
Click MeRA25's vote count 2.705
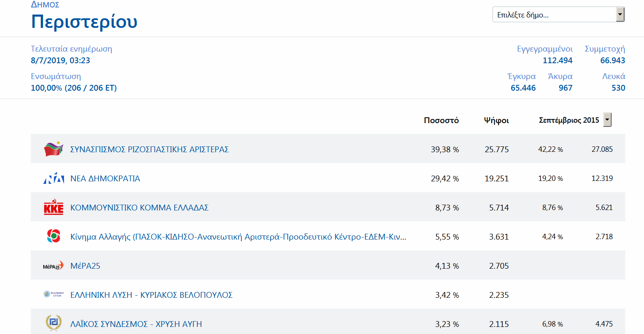click(499, 266)
